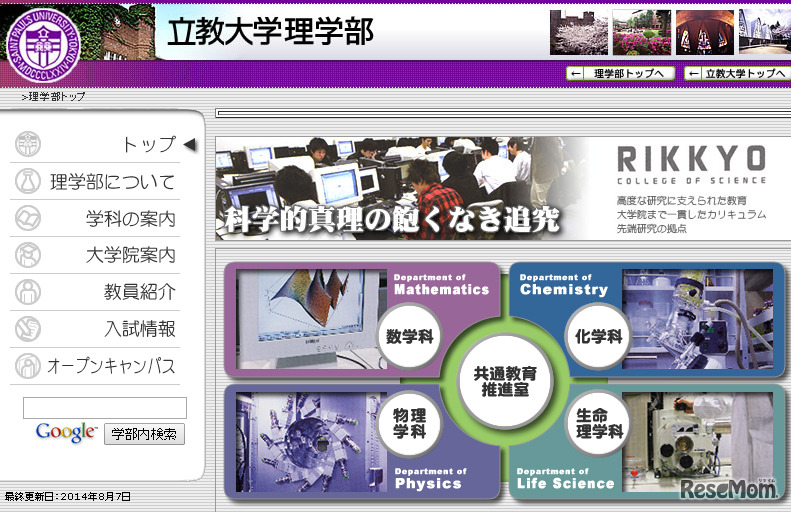Click the Google search text field
This screenshot has width=791, height=512.
(x=105, y=408)
